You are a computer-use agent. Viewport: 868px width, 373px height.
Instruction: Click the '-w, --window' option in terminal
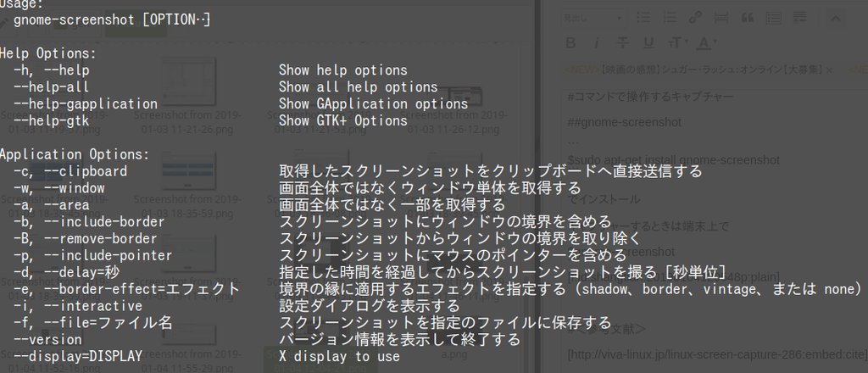coord(59,188)
